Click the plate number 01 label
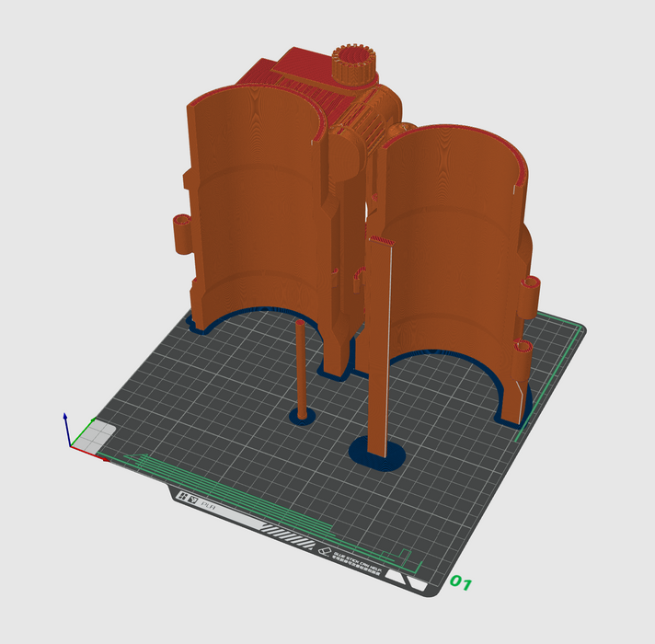Viewport: 655px width, 644px height. pyautogui.click(x=461, y=583)
